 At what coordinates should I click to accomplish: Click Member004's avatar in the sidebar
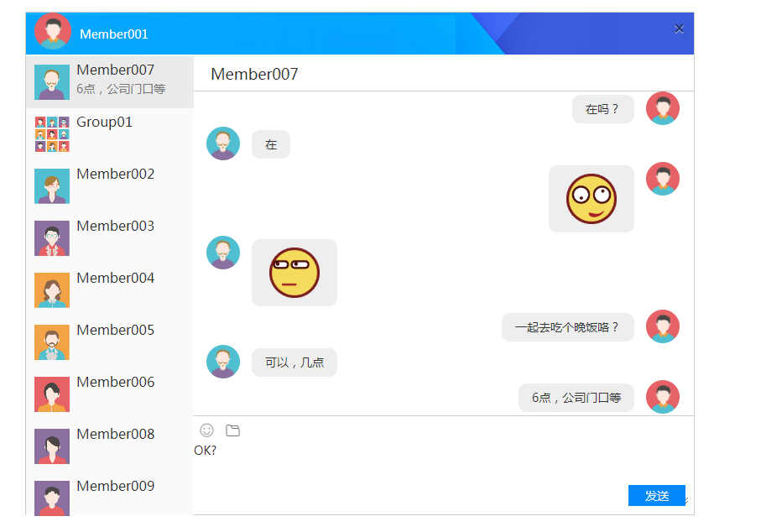[x=52, y=289]
